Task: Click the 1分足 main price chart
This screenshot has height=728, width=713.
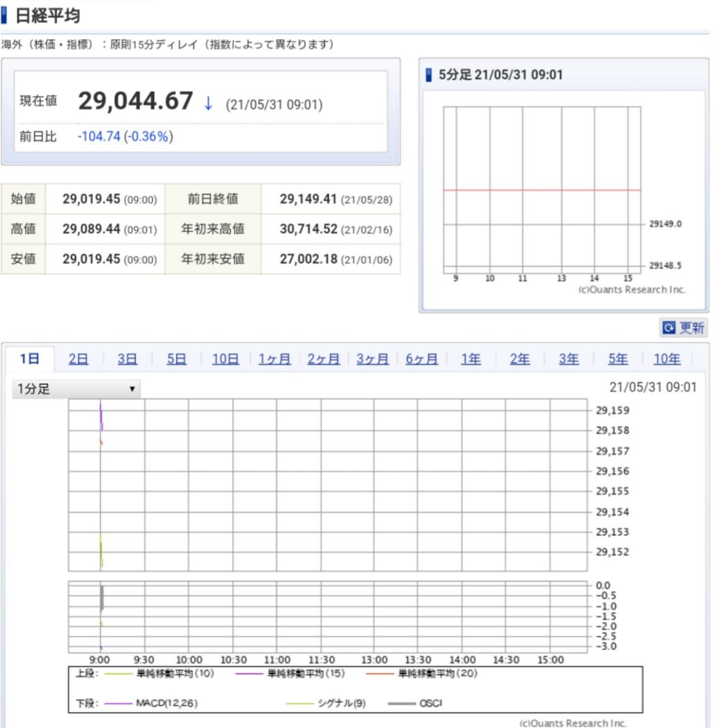Action: 328,484
